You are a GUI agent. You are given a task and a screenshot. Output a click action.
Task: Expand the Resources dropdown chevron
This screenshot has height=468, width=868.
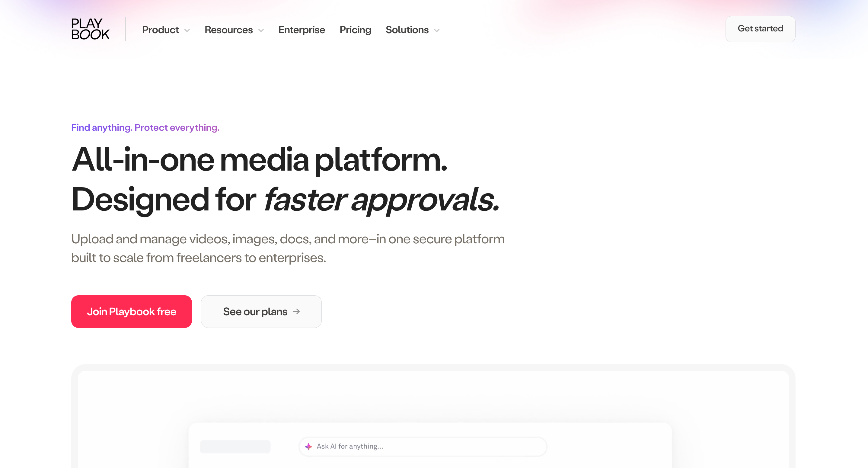click(261, 30)
